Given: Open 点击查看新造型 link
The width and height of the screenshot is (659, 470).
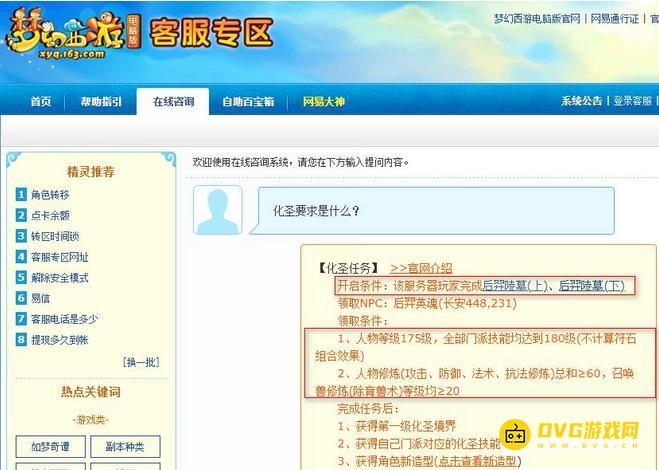Looking at the screenshot, I should pyautogui.click(x=477, y=461).
